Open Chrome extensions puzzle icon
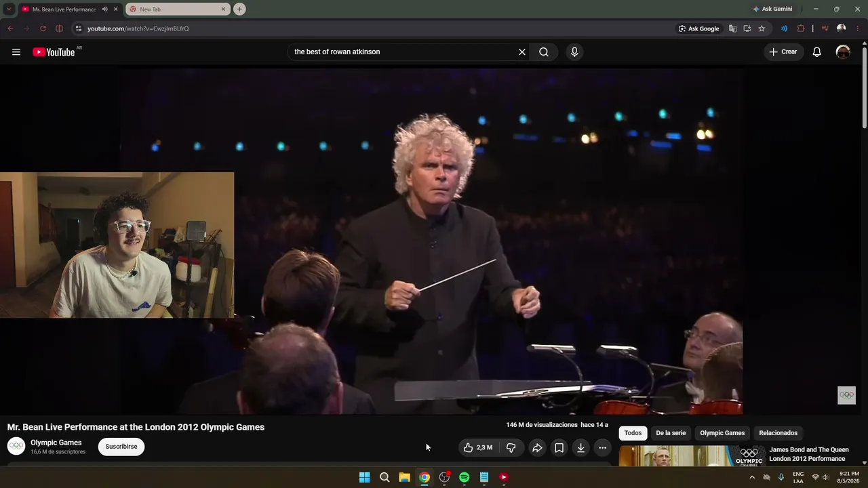The image size is (868, 488). 801,28
